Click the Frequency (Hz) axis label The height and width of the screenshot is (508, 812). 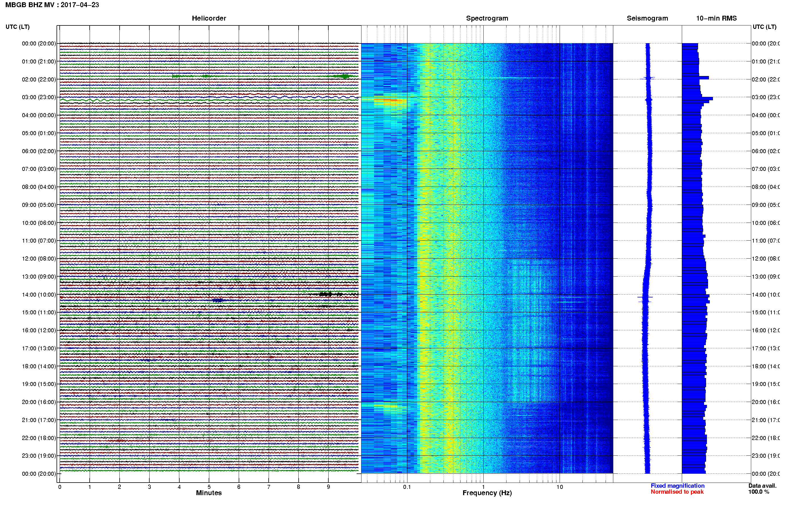(487, 493)
